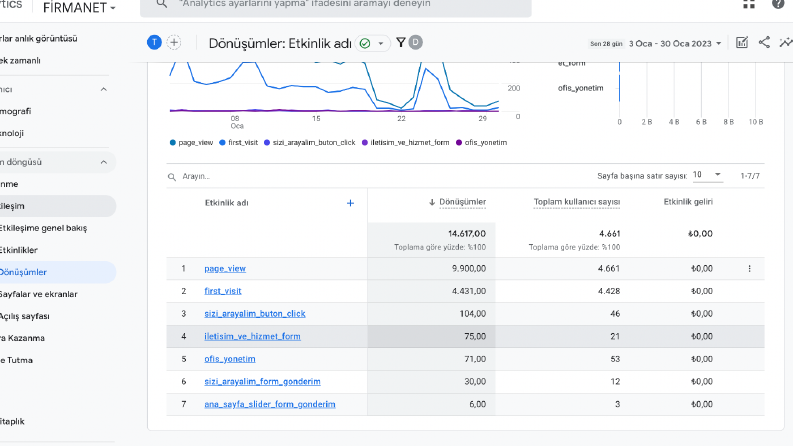Collapse the first sidebar section chevron
Viewport: 793px width, 446px height.
(x=104, y=90)
